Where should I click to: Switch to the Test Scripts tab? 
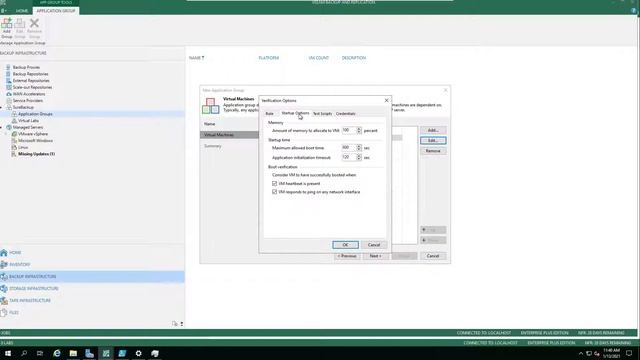pyautogui.click(x=322, y=113)
